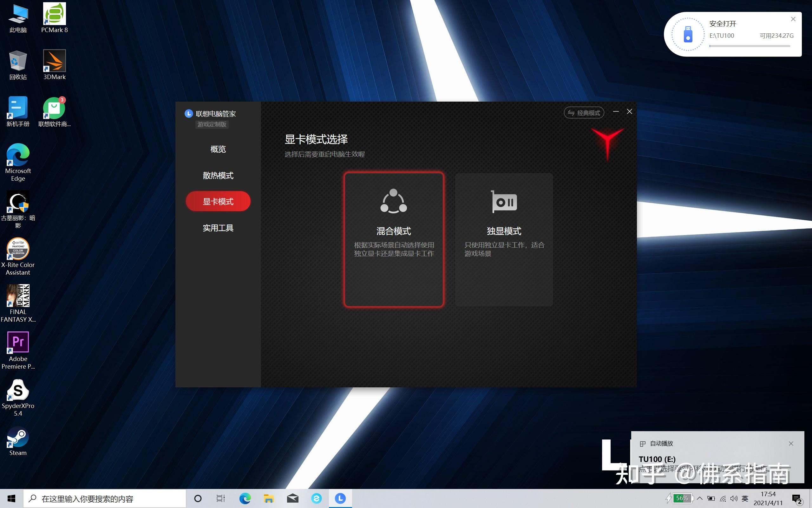Click the red Legion Y logo
Image resolution: width=812 pixels, height=508 pixels.
coord(608,144)
